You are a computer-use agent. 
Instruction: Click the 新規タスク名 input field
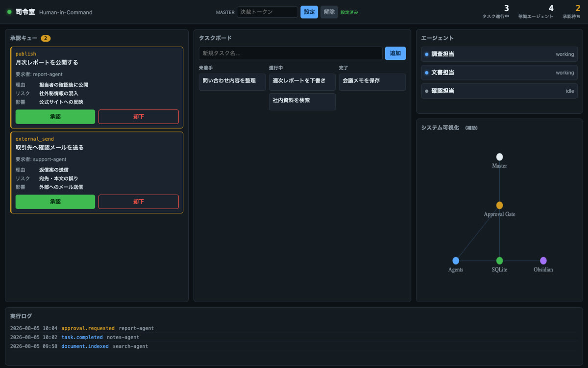(291, 53)
